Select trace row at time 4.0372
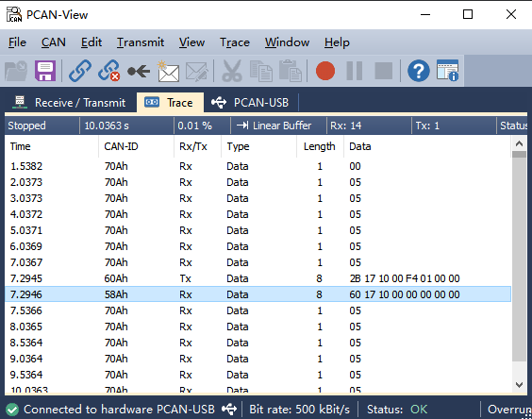The width and height of the screenshot is (532, 419). pos(258,214)
